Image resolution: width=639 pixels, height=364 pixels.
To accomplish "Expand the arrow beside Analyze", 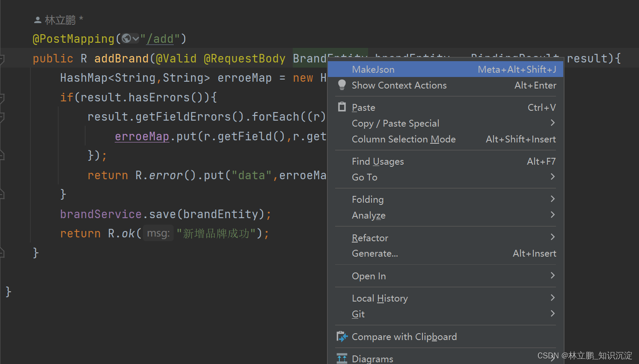I will click(x=553, y=215).
